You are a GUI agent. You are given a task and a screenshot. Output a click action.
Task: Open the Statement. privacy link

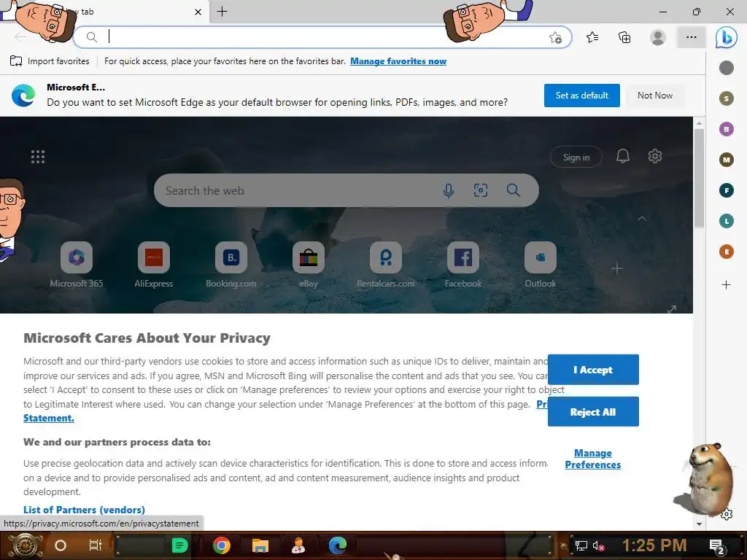click(49, 418)
